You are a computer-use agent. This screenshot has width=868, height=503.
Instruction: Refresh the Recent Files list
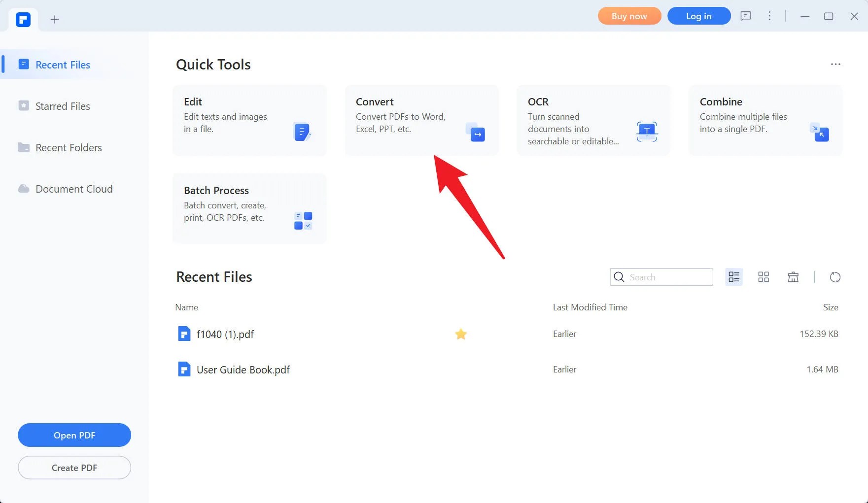835,277
